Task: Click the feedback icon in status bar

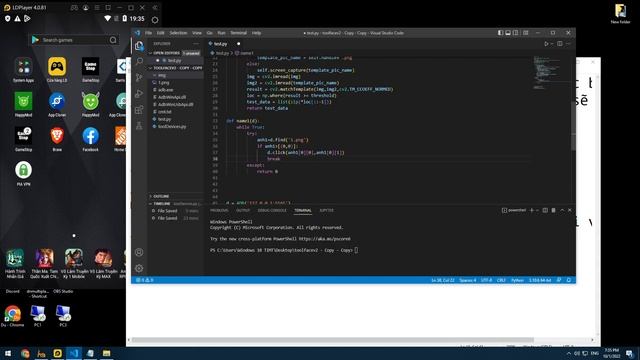Action: 559,280
